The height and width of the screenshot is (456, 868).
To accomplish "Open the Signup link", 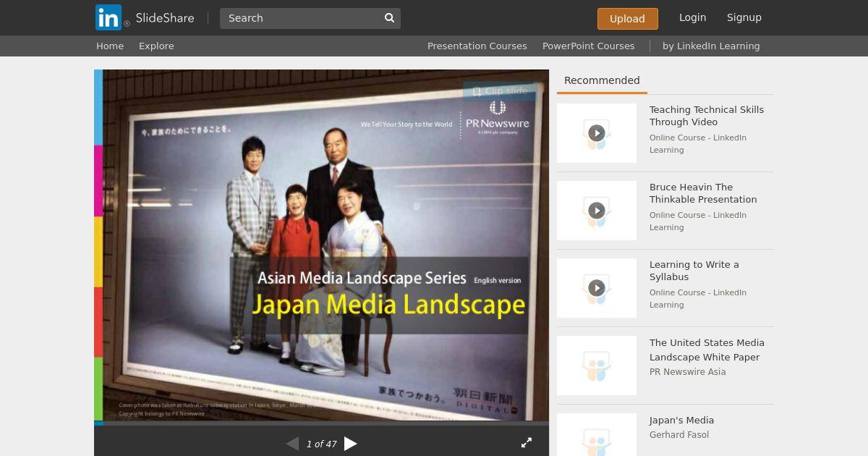I will pyautogui.click(x=744, y=17).
